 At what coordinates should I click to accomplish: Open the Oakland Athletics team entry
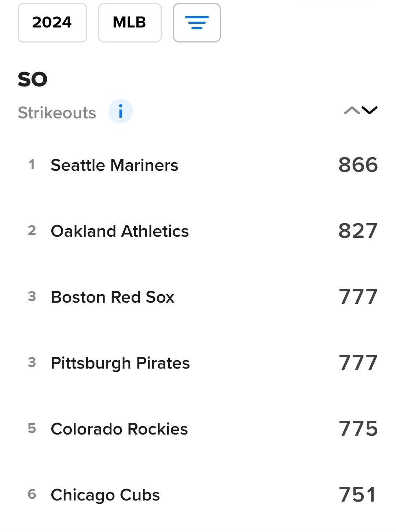120,231
